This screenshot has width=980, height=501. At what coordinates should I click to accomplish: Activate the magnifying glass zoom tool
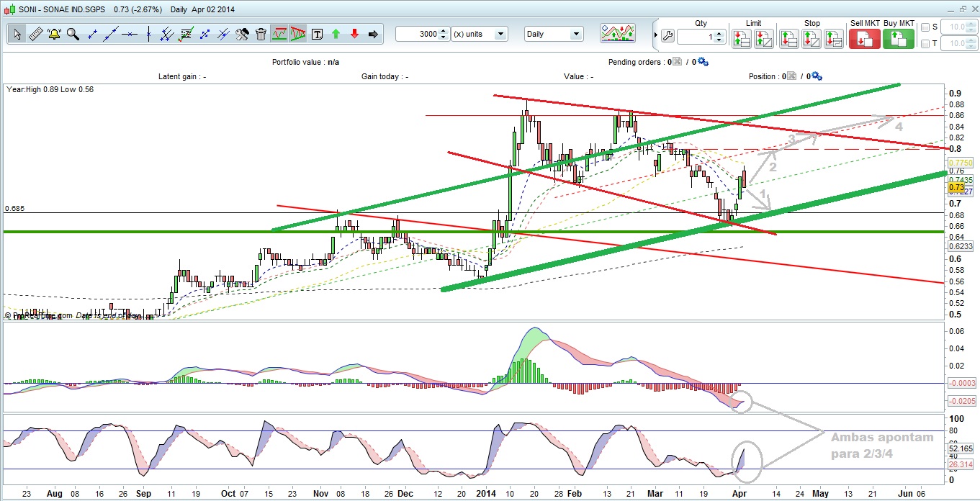coord(73,34)
